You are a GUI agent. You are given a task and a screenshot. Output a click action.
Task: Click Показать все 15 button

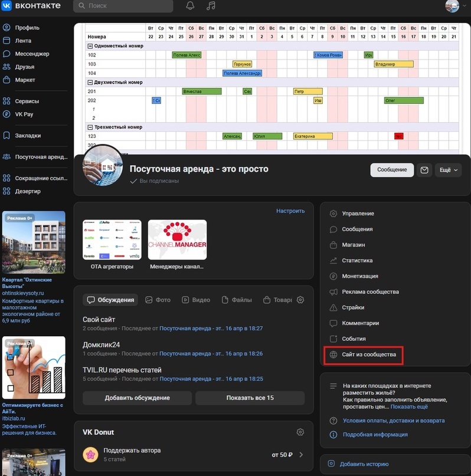[x=250, y=398]
